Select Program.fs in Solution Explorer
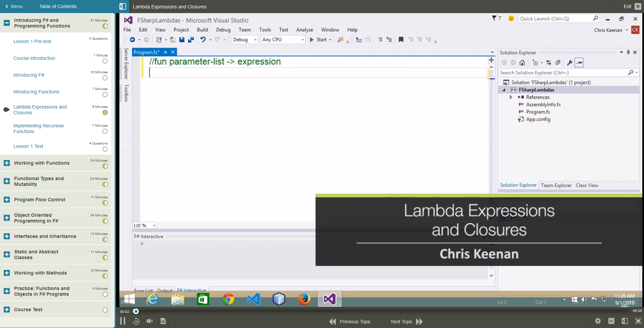 [x=538, y=112]
